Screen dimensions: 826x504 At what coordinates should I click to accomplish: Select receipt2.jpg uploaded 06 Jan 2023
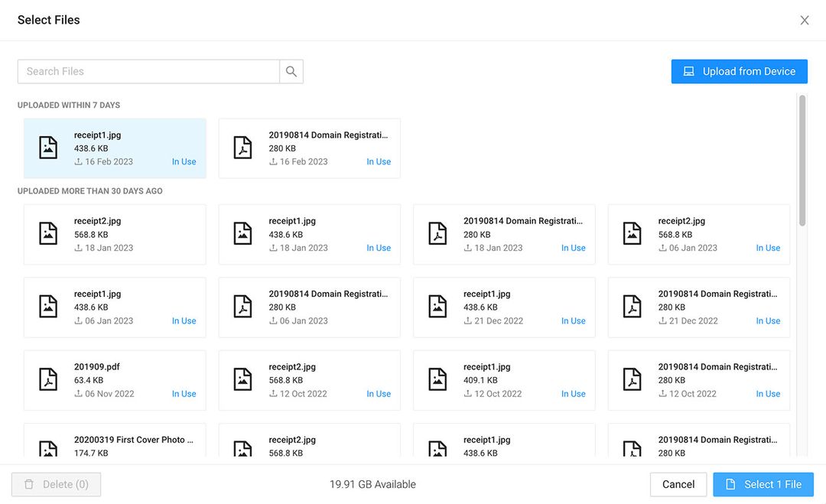coord(698,234)
